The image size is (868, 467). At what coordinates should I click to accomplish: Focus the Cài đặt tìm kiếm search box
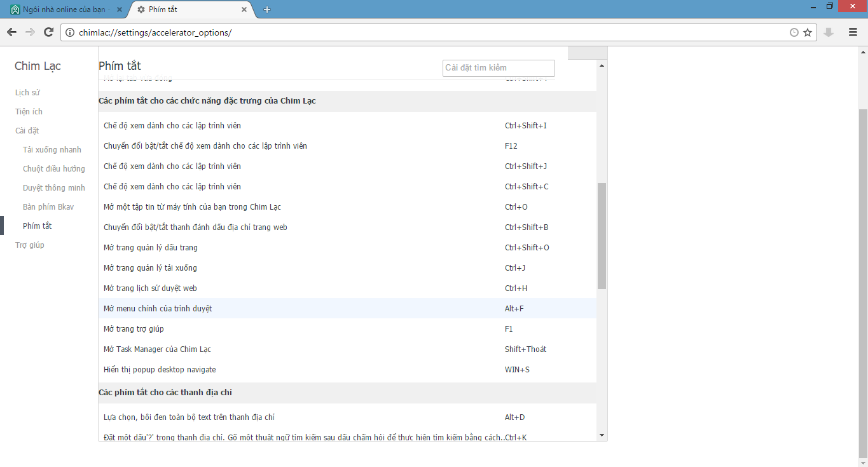point(499,67)
